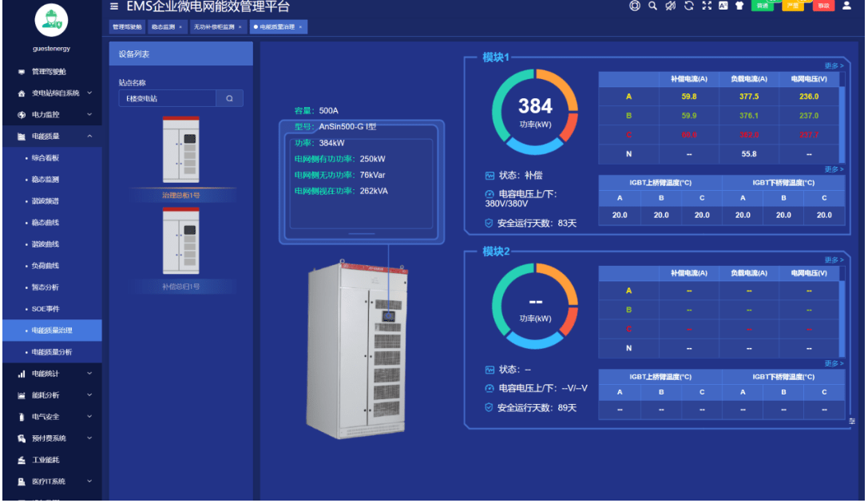The width and height of the screenshot is (868, 503).
Task: Toggle the muted speaker alarm sound icon
Action: coord(671,6)
